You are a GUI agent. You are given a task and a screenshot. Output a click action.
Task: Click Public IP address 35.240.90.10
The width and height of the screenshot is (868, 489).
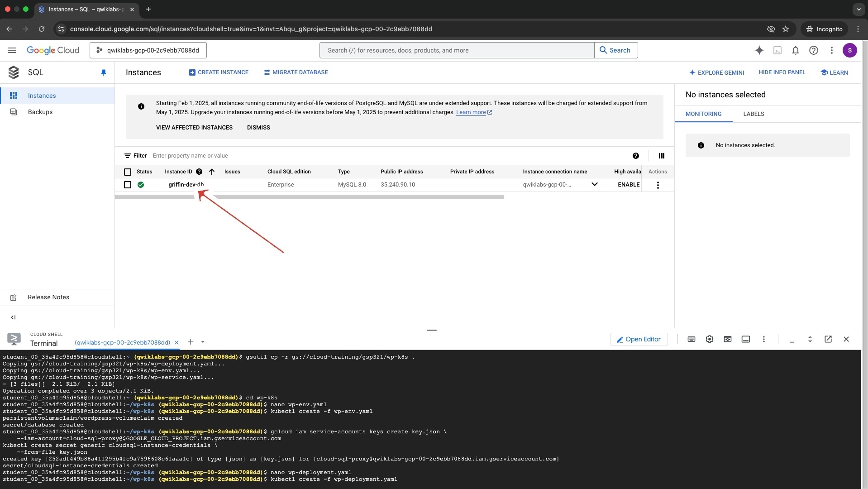[398, 185]
